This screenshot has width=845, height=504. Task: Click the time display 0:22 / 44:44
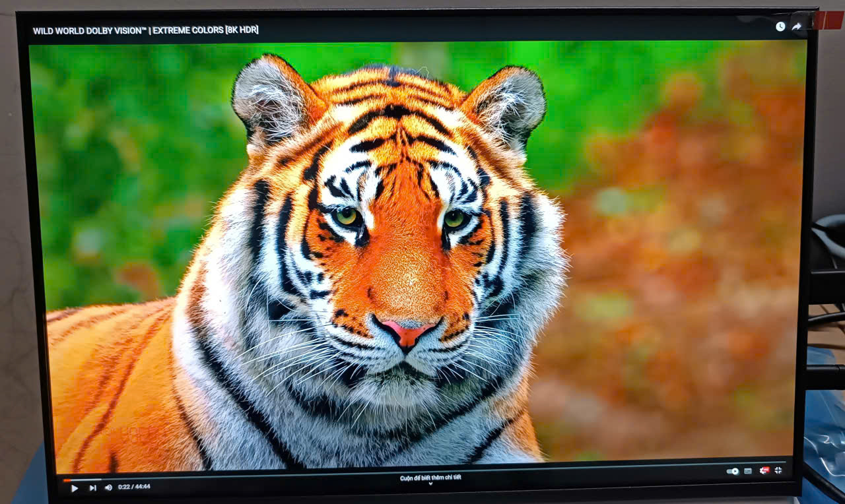(134, 487)
